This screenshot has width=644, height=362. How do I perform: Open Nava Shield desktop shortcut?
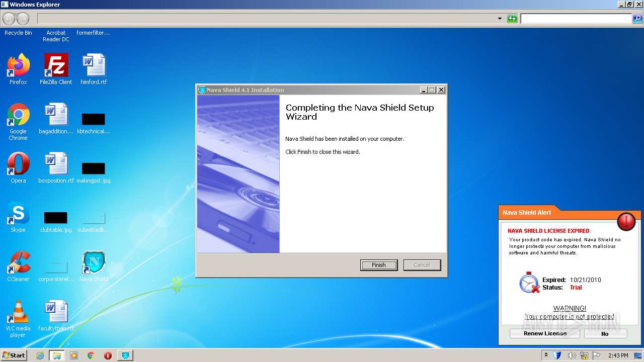(94, 266)
